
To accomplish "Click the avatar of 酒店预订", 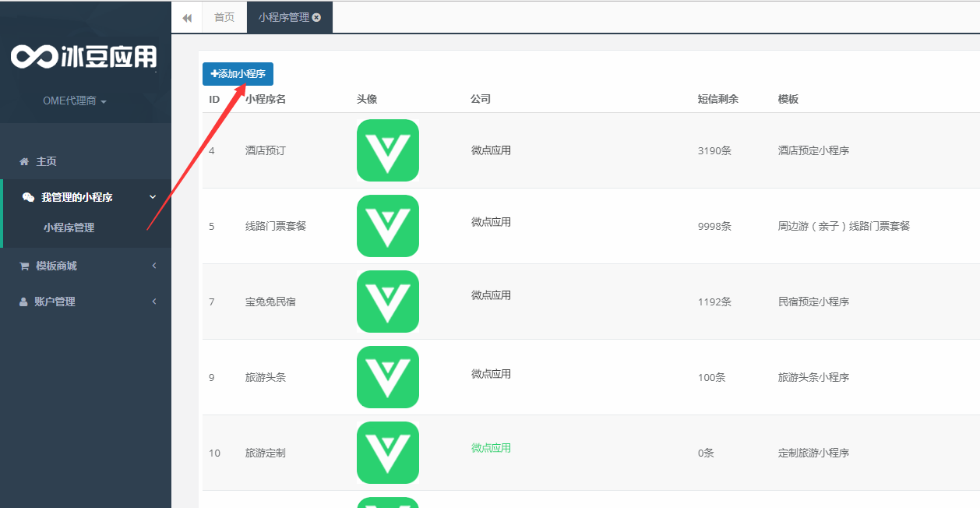I will 388,150.
